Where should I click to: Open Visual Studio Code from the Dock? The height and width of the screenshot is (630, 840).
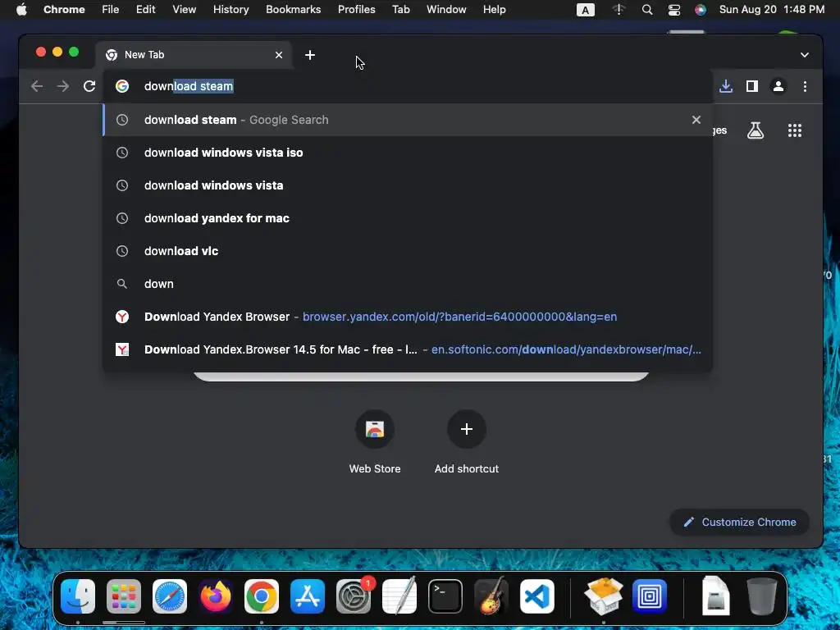click(x=537, y=596)
